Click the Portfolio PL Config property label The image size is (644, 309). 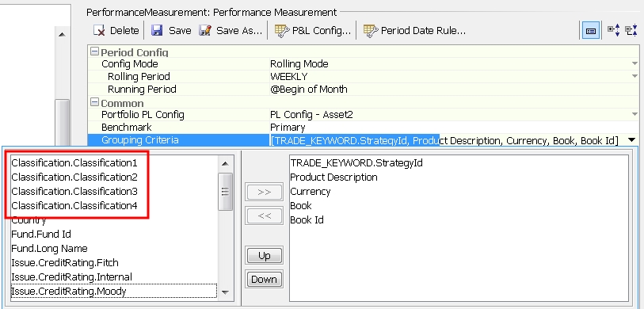click(143, 115)
